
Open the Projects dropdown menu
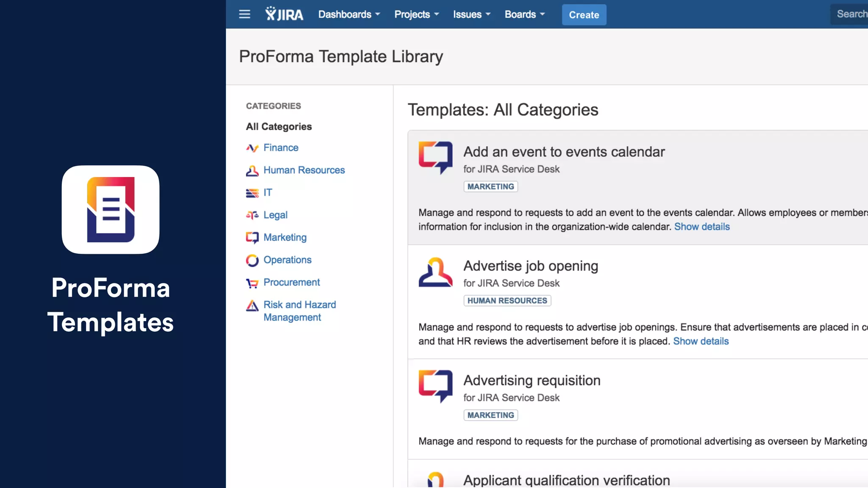coord(417,14)
